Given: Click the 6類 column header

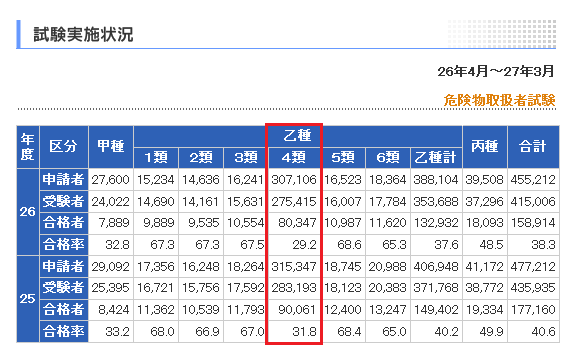Looking at the screenshot, I should (x=388, y=158).
